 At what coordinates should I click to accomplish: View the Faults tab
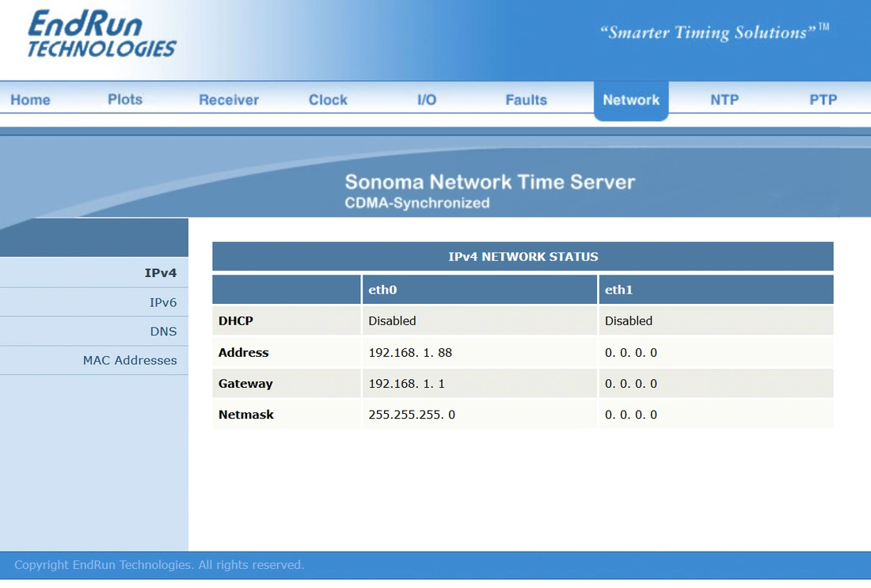coord(526,100)
